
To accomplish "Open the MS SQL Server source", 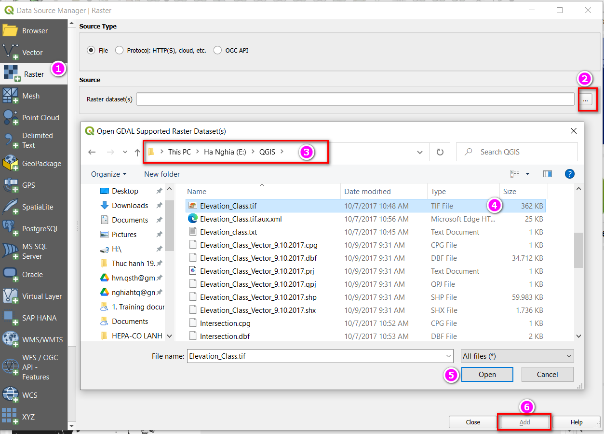I will tap(34, 251).
